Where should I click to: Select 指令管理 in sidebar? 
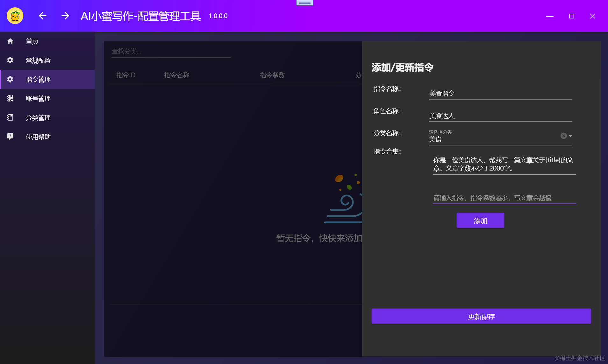[47, 80]
